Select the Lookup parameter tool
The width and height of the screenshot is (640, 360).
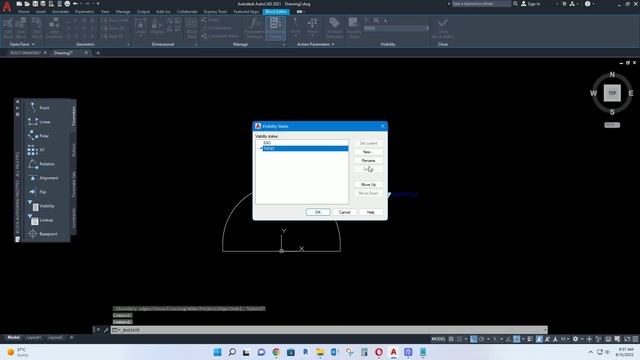tap(40, 220)
